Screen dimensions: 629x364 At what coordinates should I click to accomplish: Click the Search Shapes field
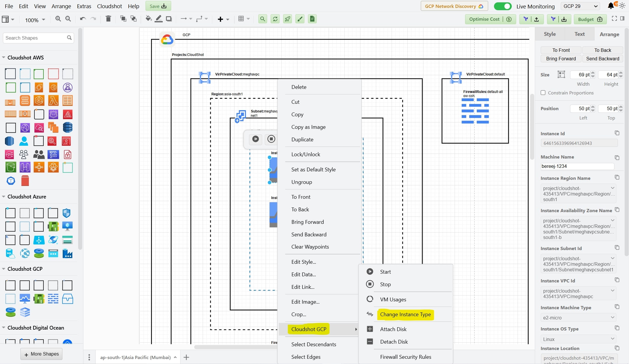tap(38, 38)
